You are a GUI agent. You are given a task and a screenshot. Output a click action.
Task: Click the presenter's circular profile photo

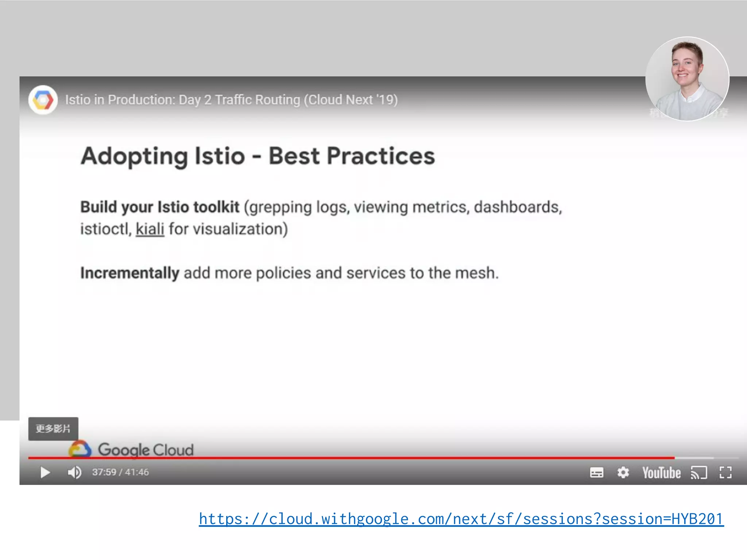(687, 79)
